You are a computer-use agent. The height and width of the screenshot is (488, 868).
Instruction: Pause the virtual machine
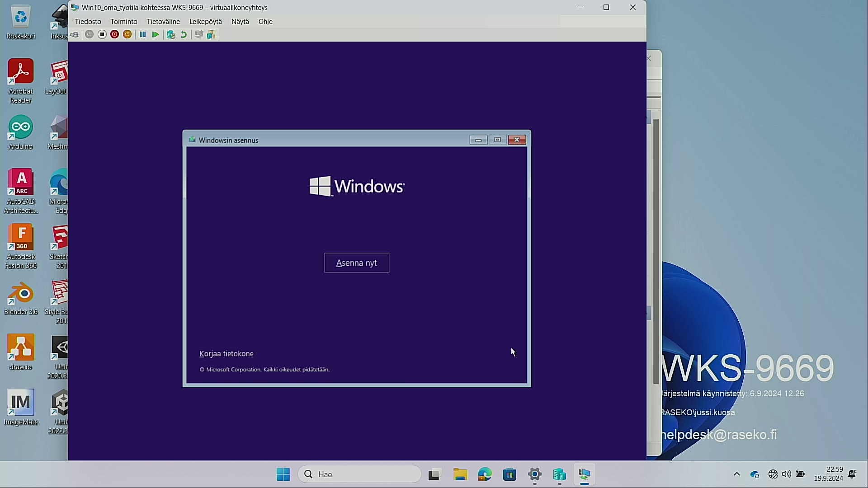tap(143, 35)
